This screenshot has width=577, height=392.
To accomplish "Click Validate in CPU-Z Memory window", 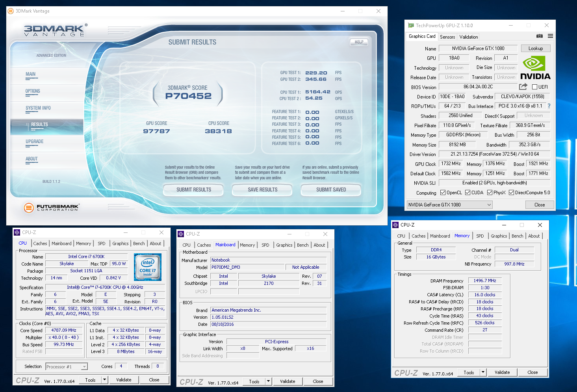I will coord(502,372).
